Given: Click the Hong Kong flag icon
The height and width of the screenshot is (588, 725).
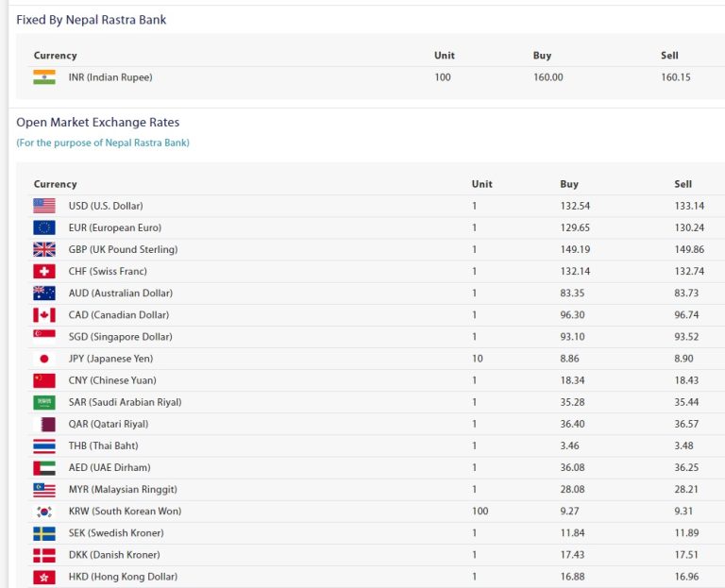Looking at the screenshot, I should tap(44, 577).
